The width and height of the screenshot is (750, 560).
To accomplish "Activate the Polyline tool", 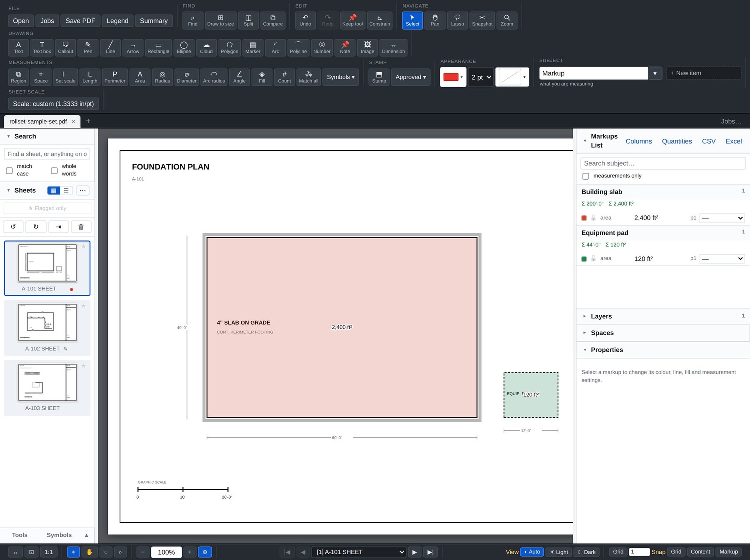I will (x=298, y=47).
